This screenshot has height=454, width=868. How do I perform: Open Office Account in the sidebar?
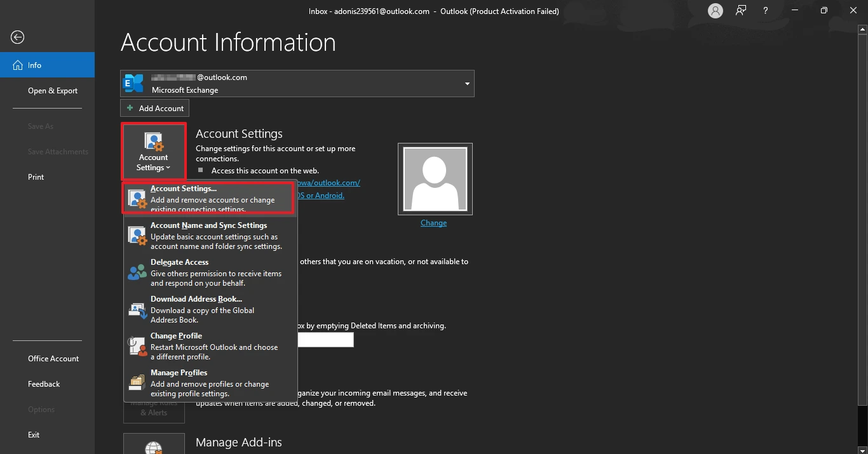[53, 359]
